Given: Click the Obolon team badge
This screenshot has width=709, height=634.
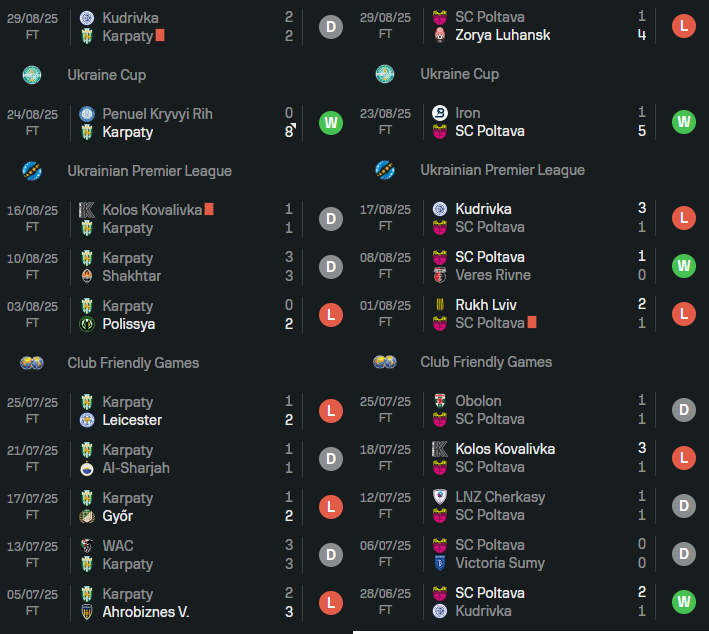Looking at the screenshot, I should point(440,401).
